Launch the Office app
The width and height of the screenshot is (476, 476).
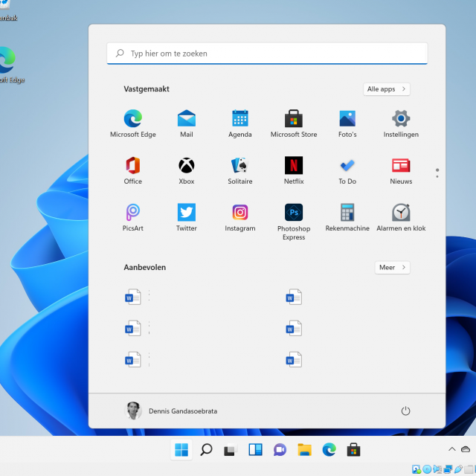(x=133, y=170)
